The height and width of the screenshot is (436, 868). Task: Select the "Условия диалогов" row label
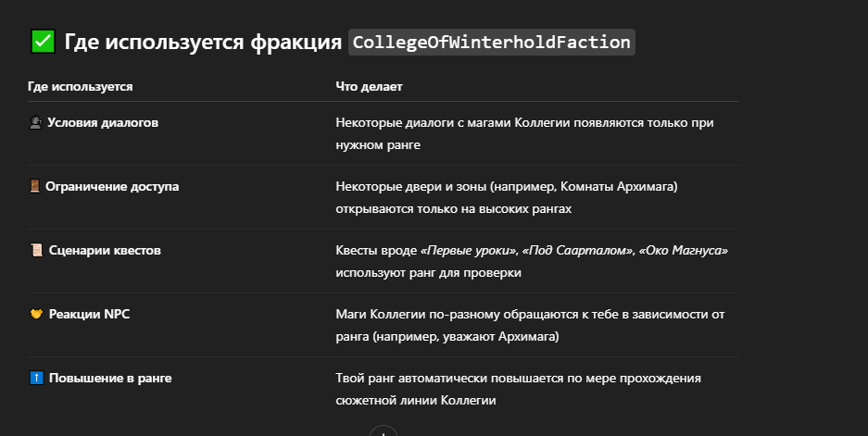tap(103, 122)
